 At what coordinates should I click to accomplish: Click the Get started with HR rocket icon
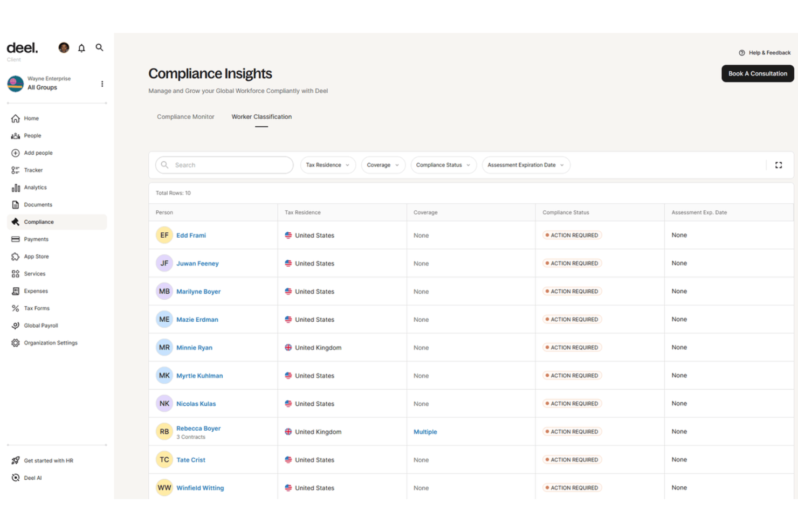tap(16, 460)
